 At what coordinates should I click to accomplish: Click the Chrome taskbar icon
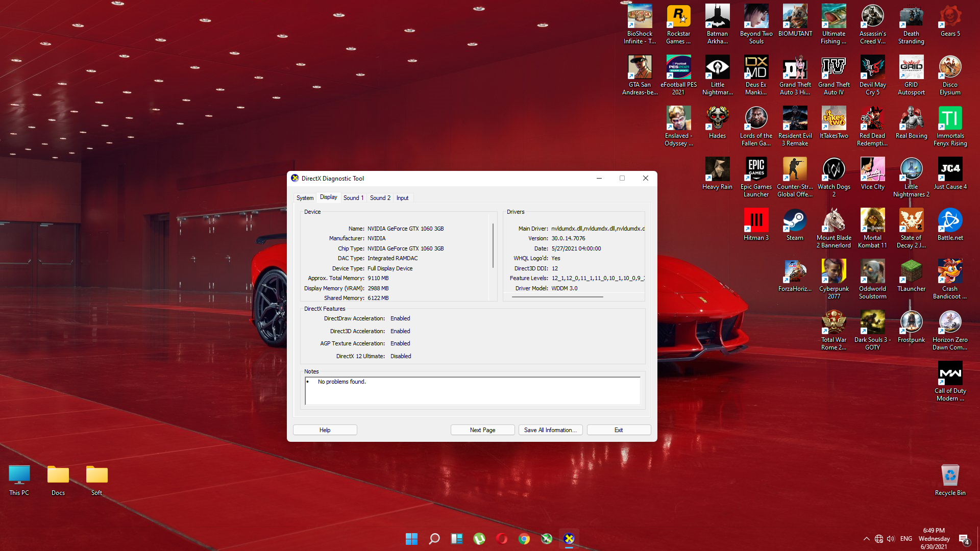524,539
